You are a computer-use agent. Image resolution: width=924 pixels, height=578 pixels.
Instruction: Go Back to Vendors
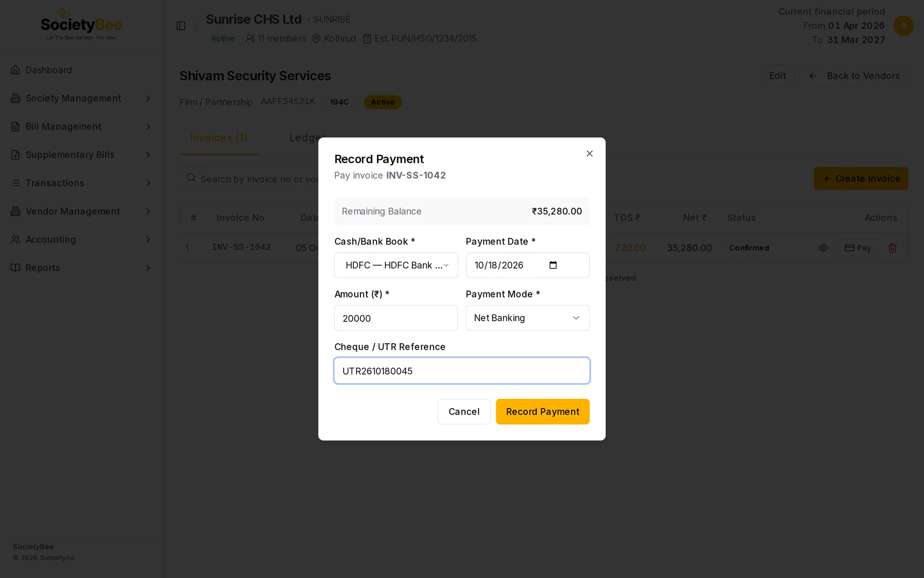[x=854, y=76]
